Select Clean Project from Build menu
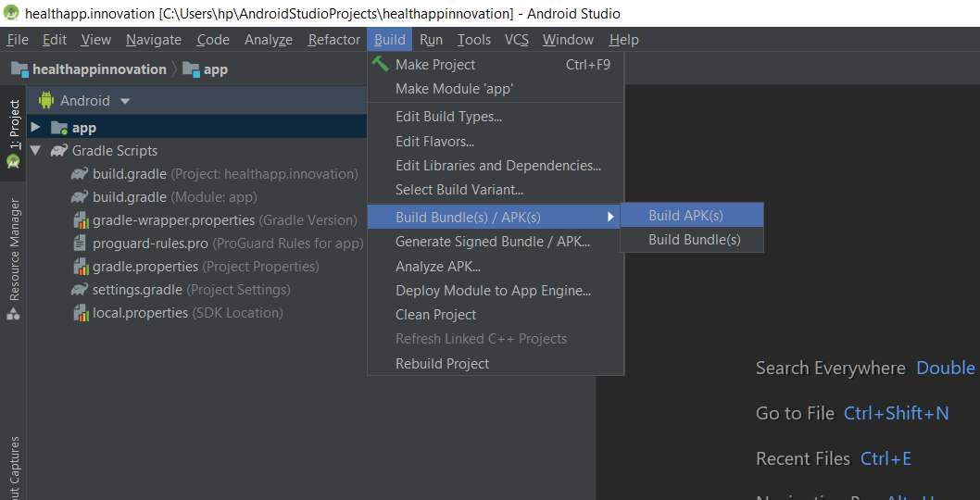Screen dimensions: 980x500 435,315
